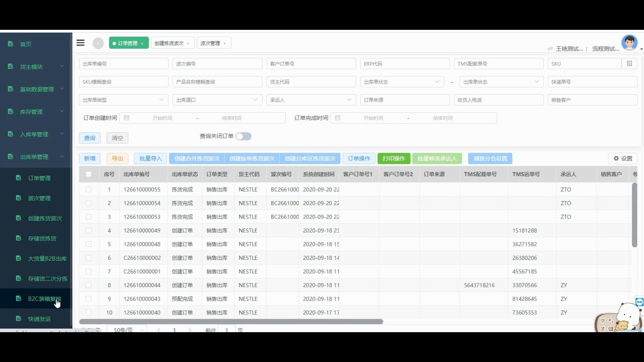Check row 126610000044 checkbox
Image resolution: width=644 pixels, height=362 pixels.
(x=89, y=285)
